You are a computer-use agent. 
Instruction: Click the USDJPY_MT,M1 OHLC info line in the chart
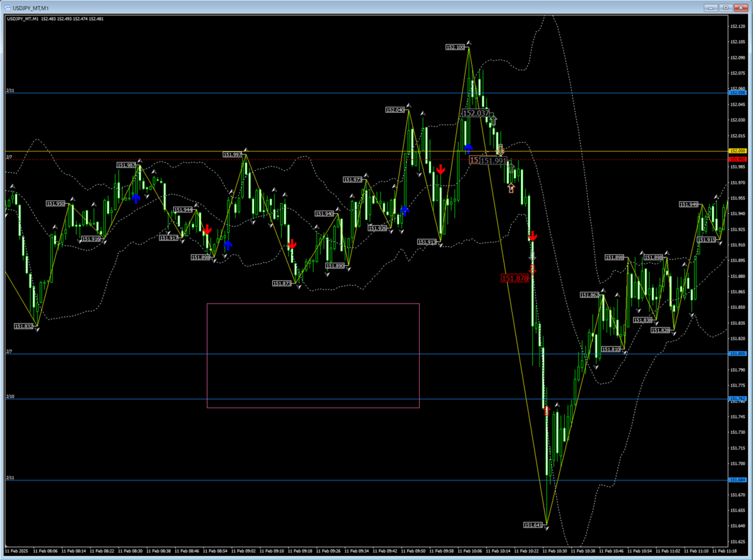(55, 19)
